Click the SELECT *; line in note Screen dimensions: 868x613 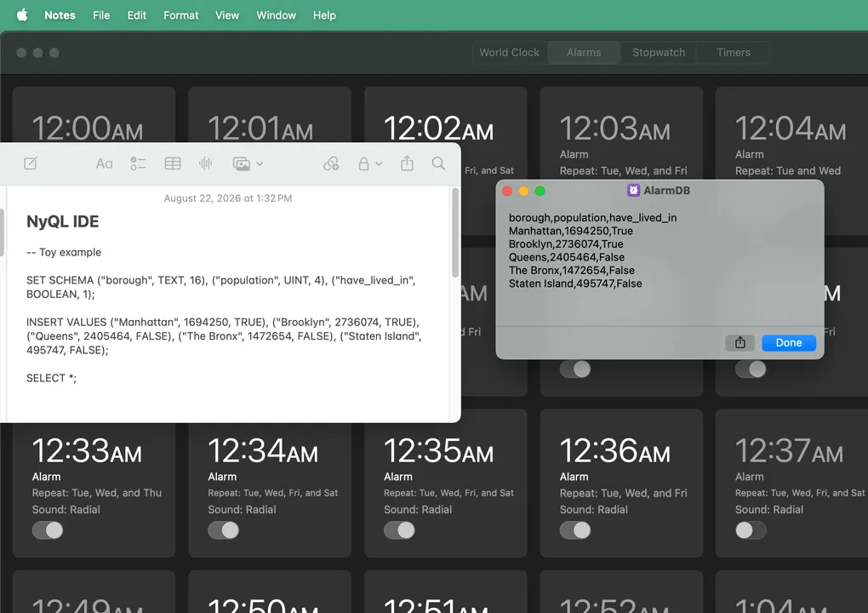click(x=51, y=378)
